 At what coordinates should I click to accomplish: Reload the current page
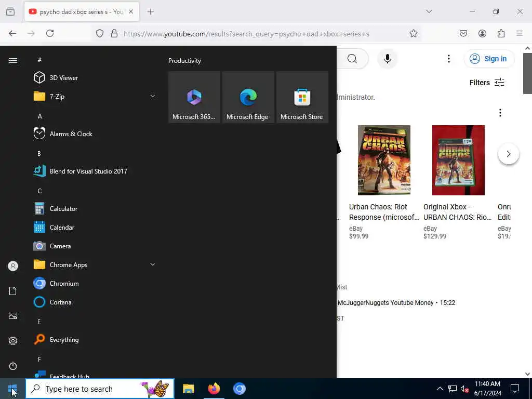[x=50, y=33]
